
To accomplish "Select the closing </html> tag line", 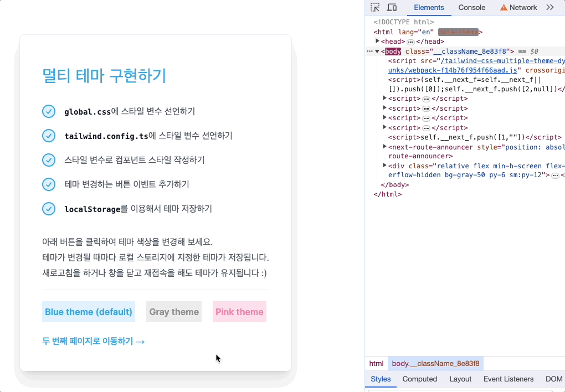I will 388,194.
